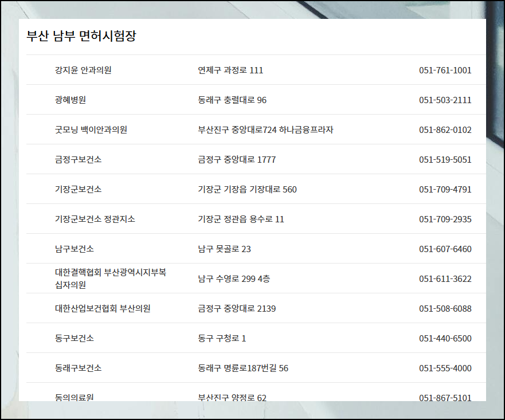This screenshot has height=420, width=505.
Task: Click the address 기장군 정관읍 용수로 11
Action: [241, 219]
